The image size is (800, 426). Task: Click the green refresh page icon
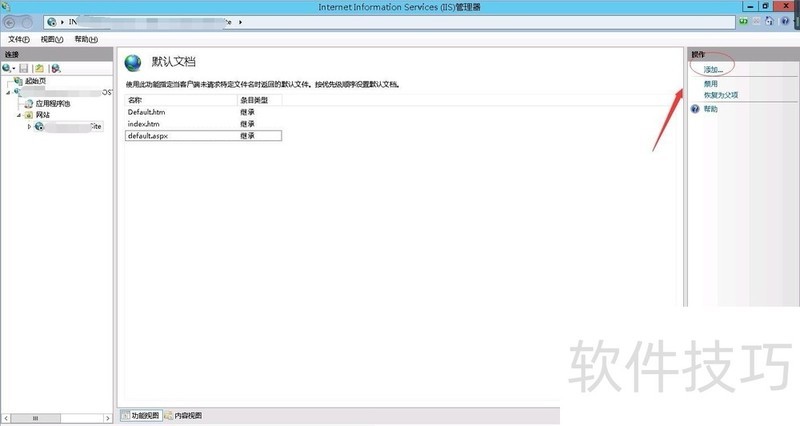click(743, 21)
